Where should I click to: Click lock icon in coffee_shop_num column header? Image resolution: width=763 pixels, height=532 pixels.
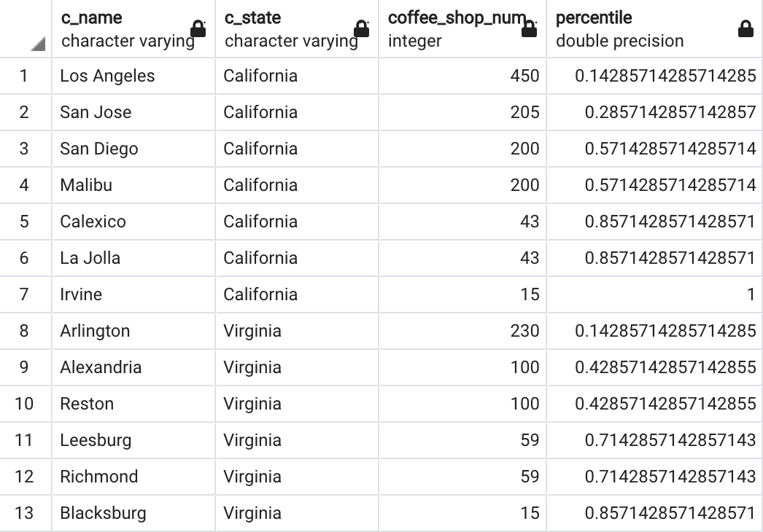click(x=529, y=28)
